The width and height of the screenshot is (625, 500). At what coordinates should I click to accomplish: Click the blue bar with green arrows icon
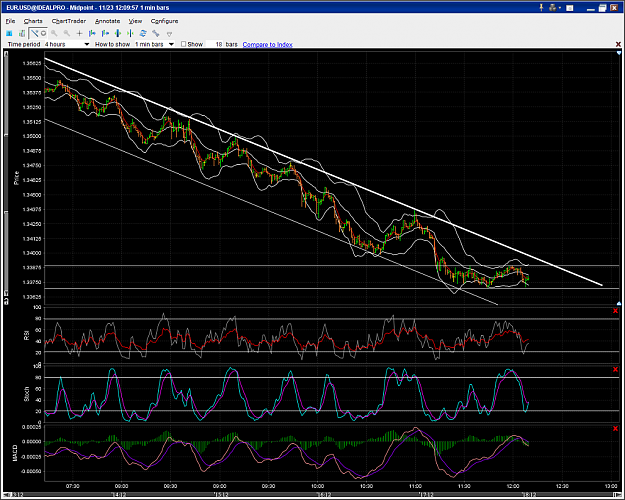pos(118,33)
